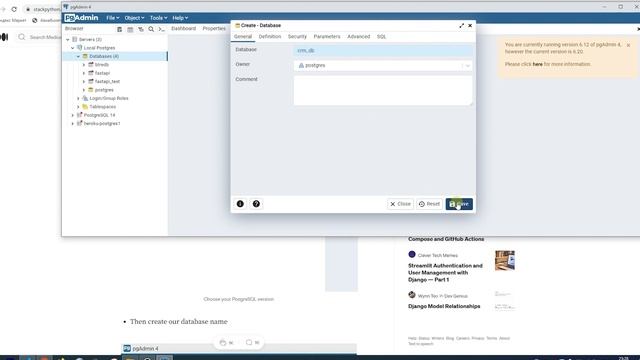Click the clap icon on Medium article
The height and width of the screenshot is (360, 640).
pos(223,342)
